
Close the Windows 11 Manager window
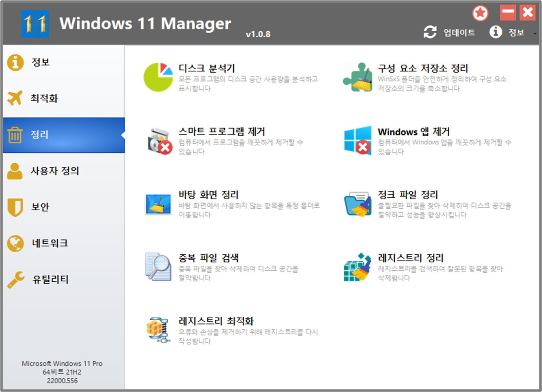coord(527,13)
